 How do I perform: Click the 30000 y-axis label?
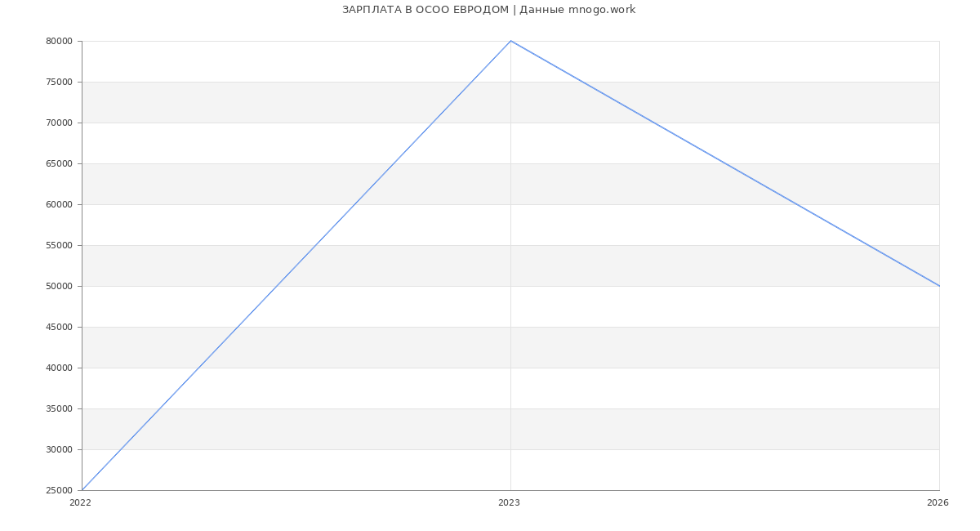click(x=59, y=450)
